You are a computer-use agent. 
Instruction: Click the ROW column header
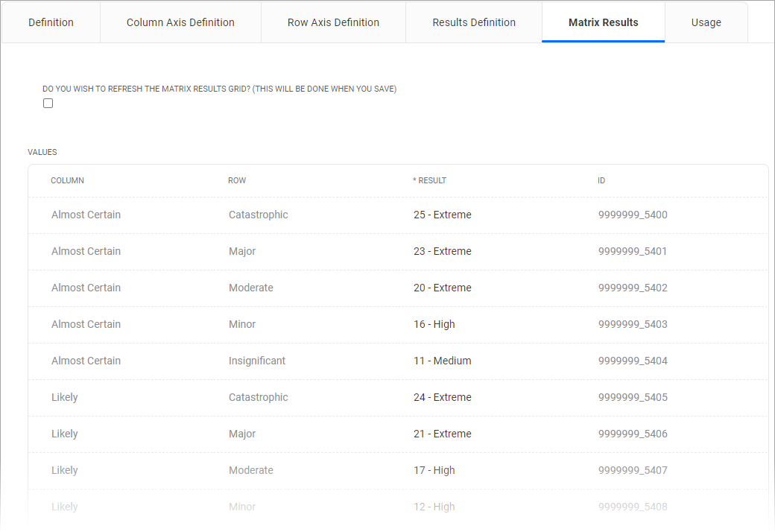[x=237, y=180]
